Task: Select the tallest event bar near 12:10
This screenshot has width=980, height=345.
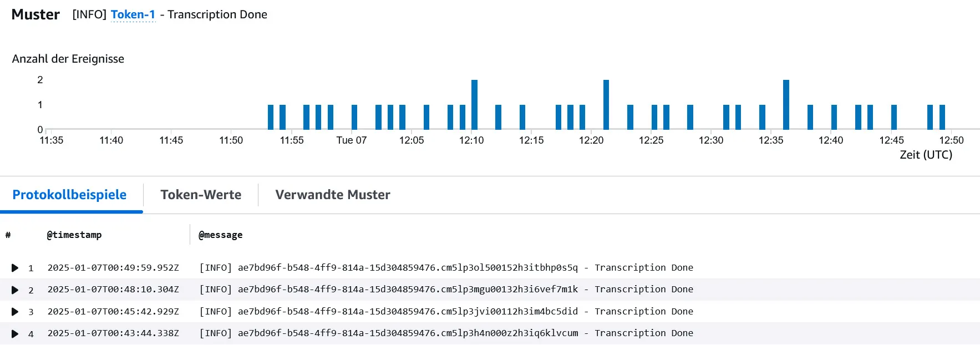Action: pyautogui.click(x=474, y=103)
